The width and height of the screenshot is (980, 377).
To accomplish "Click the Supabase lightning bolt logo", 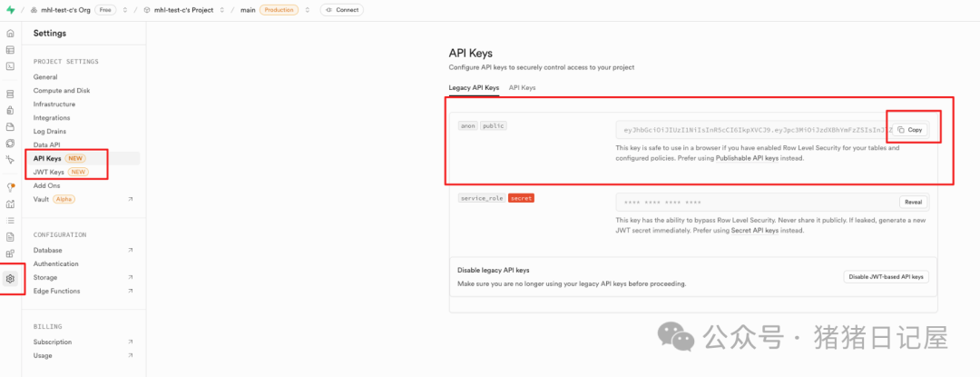I will click(x=10, y=10).
